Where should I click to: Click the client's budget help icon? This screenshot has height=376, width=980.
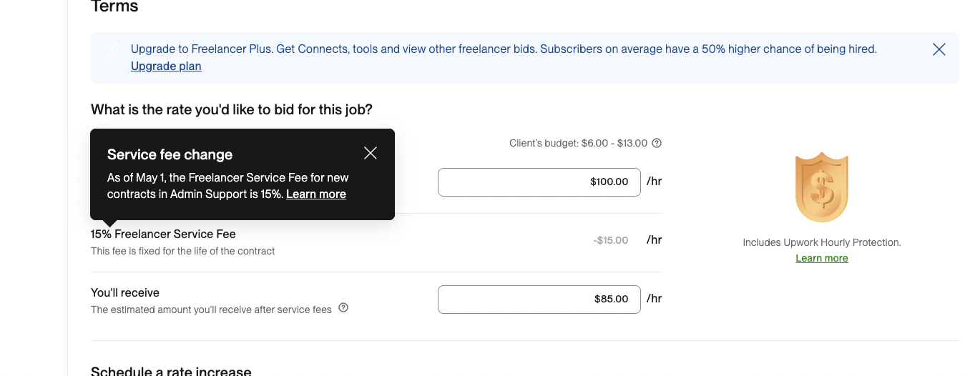pyautogui.click(x=657, y=143)
